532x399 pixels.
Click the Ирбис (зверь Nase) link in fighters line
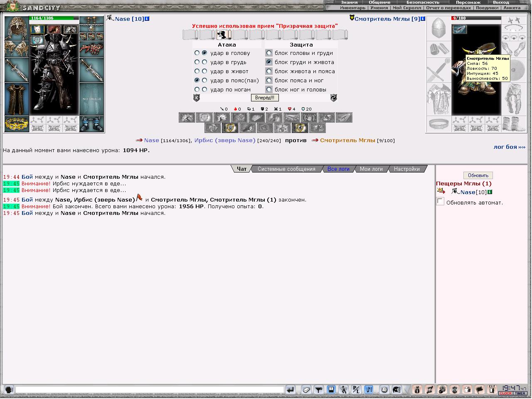coord(225,140)
